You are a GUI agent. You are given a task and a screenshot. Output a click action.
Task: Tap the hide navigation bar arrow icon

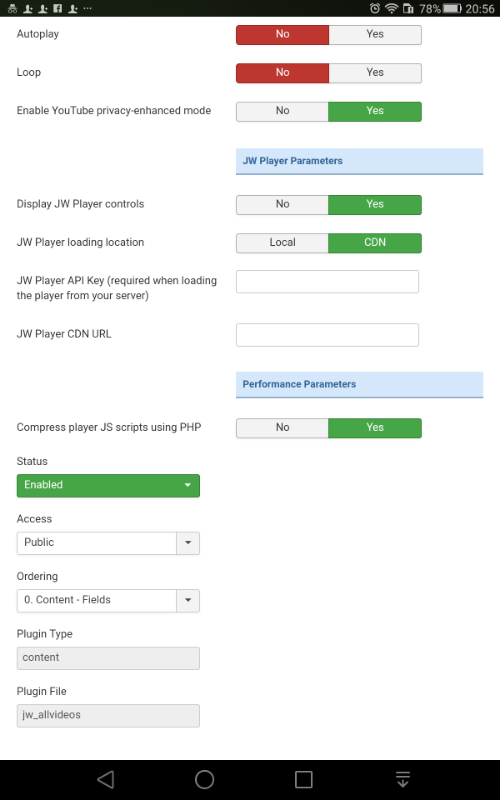[x=403, y=779]
